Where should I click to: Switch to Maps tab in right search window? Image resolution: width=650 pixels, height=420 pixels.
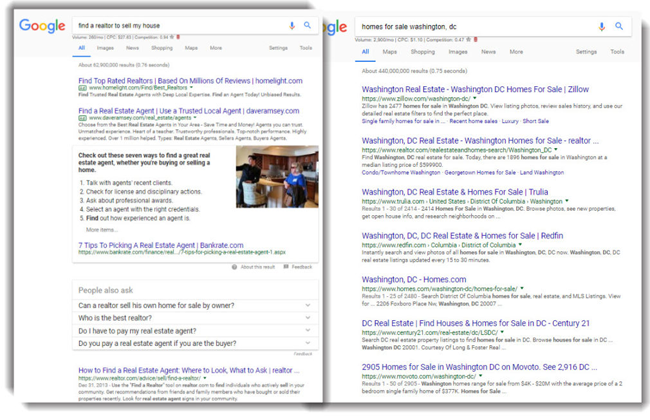[390, 52]
